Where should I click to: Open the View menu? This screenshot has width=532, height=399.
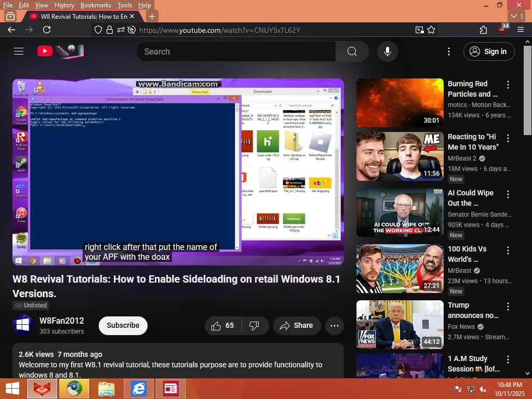pyautogui.click(x=42, y=5)
